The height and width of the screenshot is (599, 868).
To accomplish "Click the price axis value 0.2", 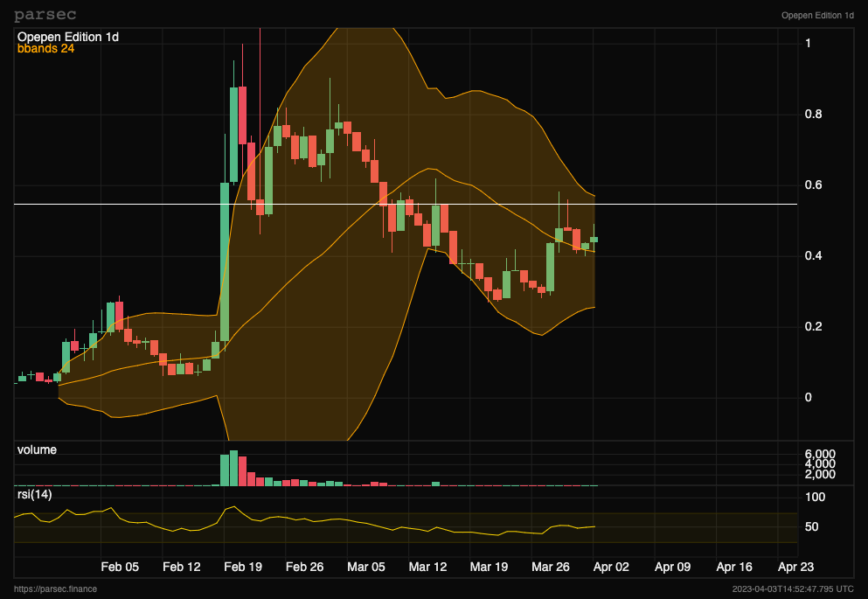I will pyautogui.click(x=813, y=327).
